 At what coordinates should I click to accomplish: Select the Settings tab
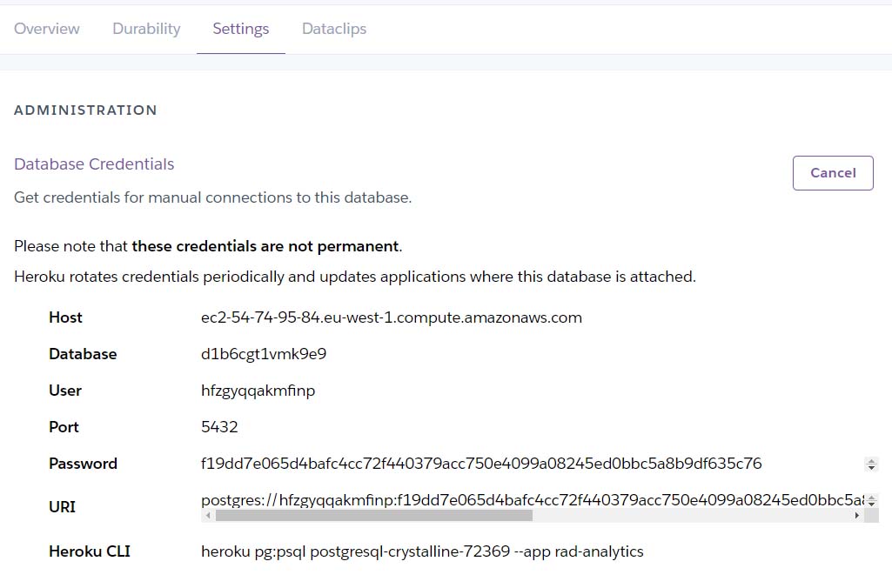tap(241, 29)
